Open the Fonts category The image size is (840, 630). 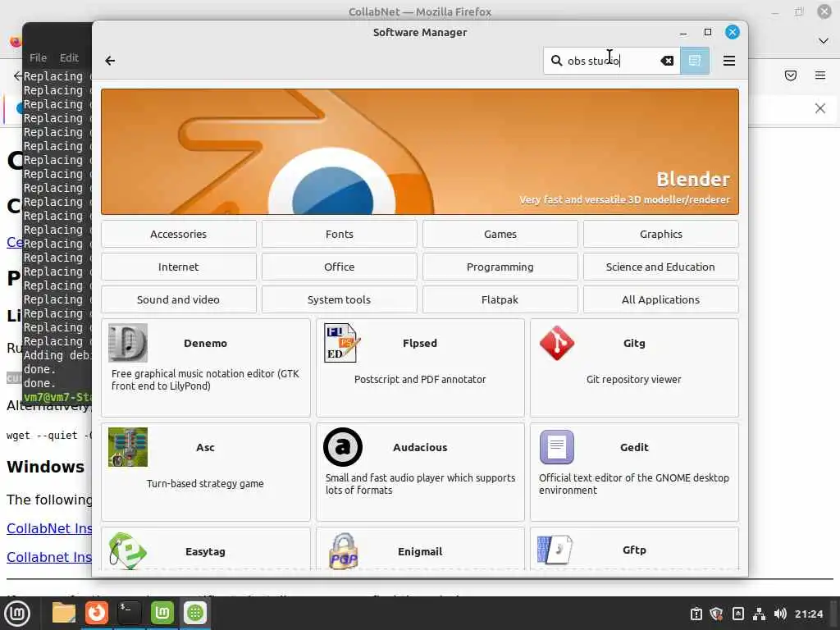[339, 234]
